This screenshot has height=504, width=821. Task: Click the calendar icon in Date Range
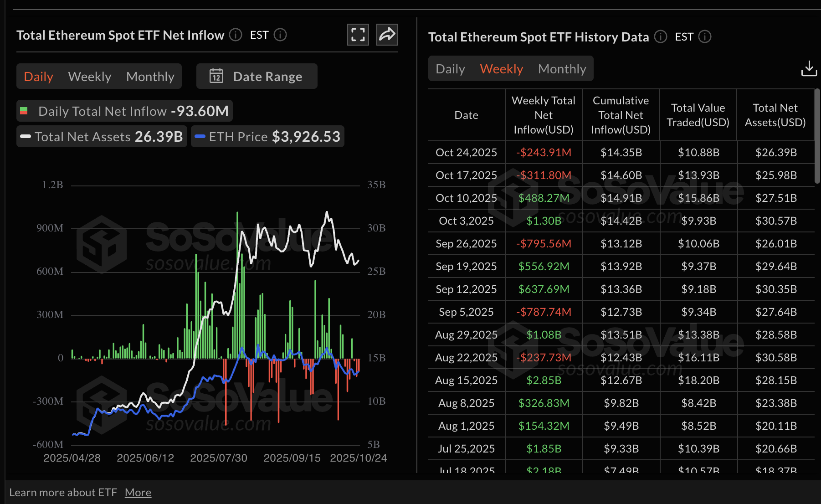[x=216, y=76]
